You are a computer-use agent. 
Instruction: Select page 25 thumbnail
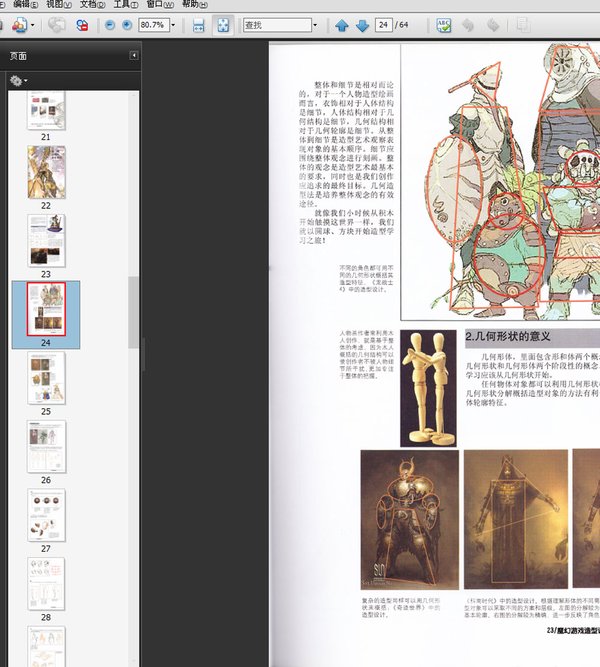pos(46,378)
